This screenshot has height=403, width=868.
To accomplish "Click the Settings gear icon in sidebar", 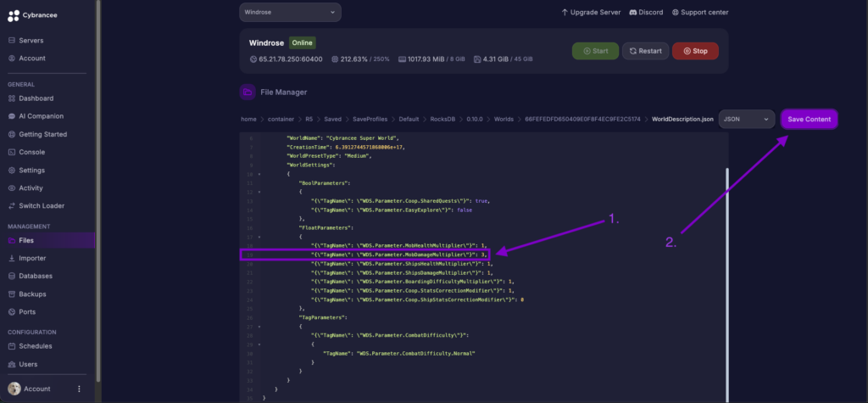I will tap(12, 170).
